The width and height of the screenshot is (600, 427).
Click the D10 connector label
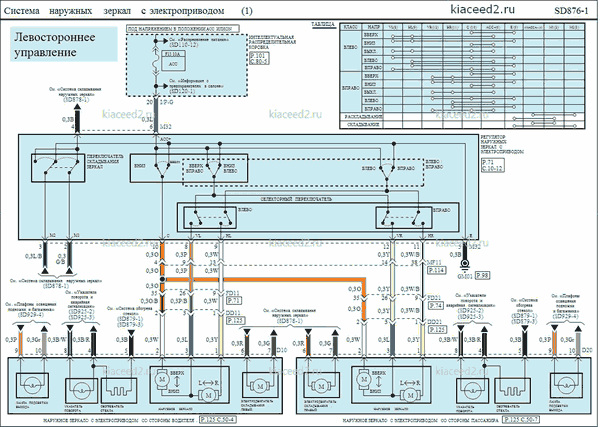tap(282, 350)
